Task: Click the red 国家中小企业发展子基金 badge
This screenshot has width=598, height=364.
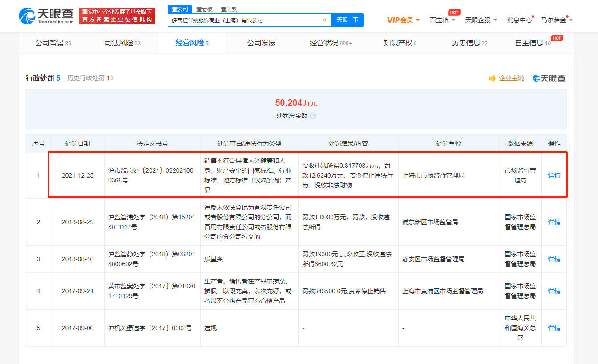Action: [x=117, y=16]
